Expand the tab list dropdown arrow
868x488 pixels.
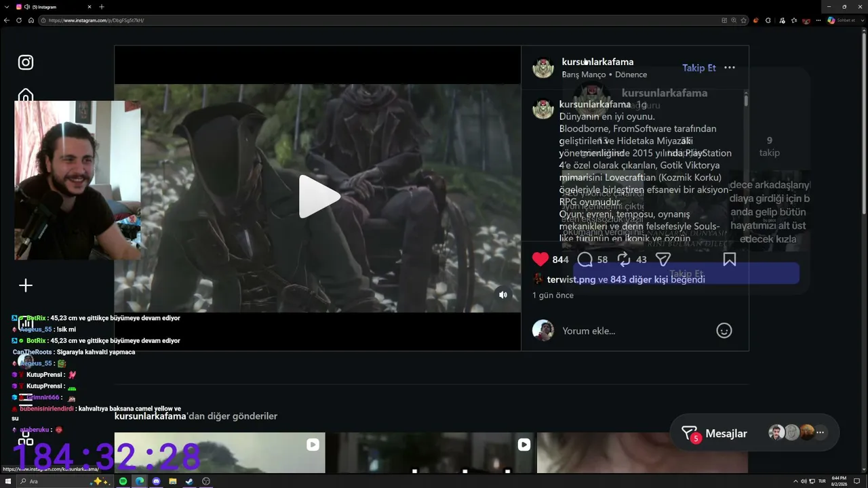[x=6, y=7]
